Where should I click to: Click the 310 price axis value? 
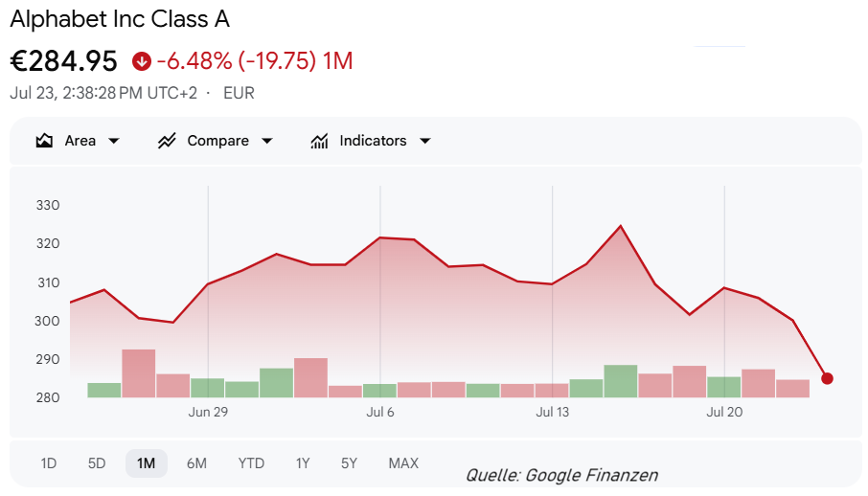point(48,282)
